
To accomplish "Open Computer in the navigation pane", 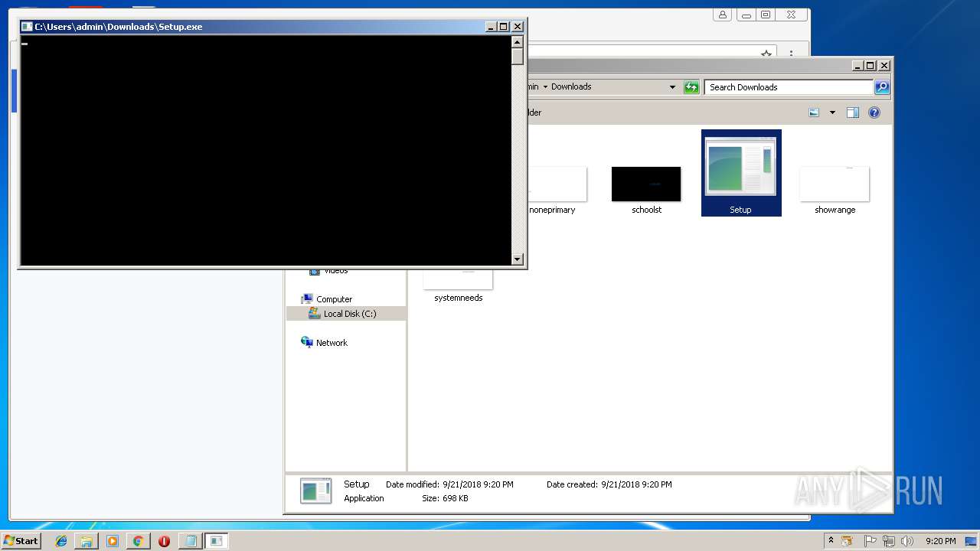I will tap(334, 299).
